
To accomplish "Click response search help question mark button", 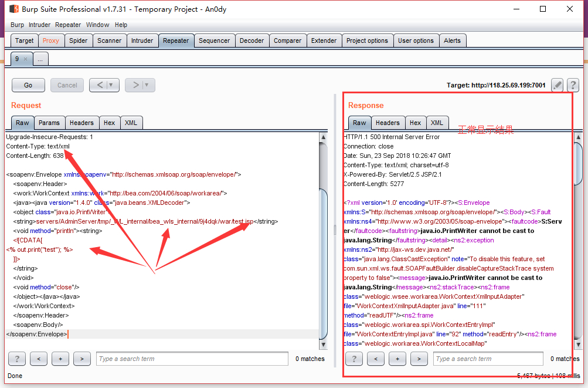I will 354,359.
